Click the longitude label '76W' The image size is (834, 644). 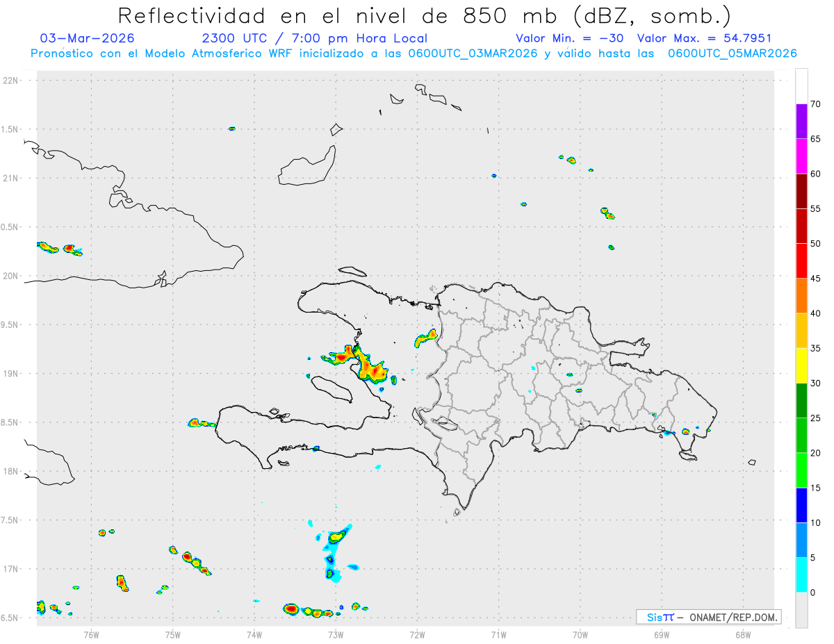coord(91,634)
